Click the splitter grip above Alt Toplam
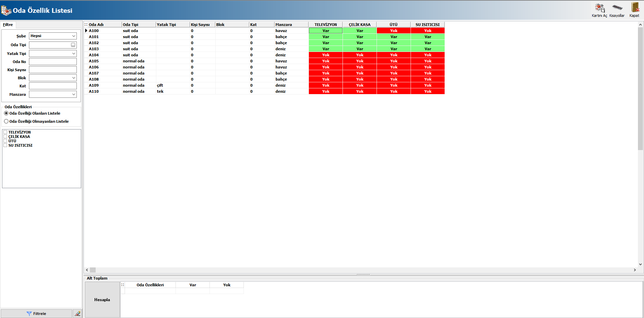This screenshot has width=644, height=318. [363, 274]
